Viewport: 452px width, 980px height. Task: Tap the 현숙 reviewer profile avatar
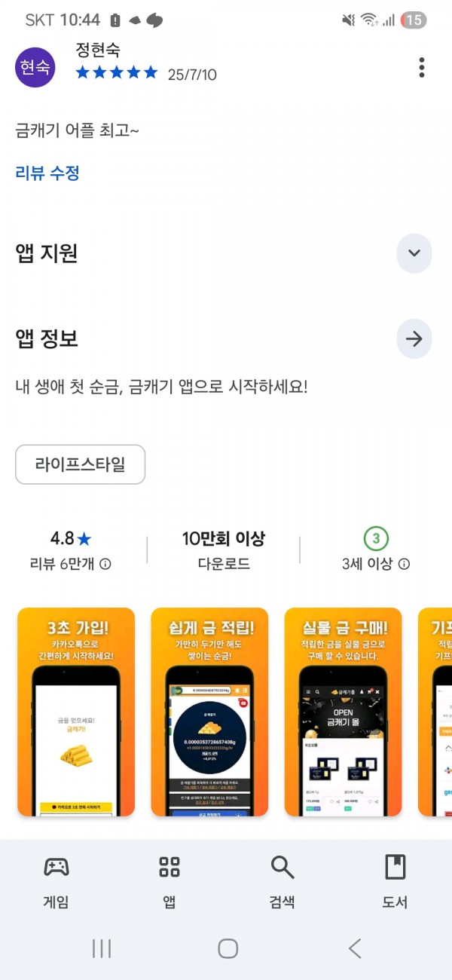(35, 68)
